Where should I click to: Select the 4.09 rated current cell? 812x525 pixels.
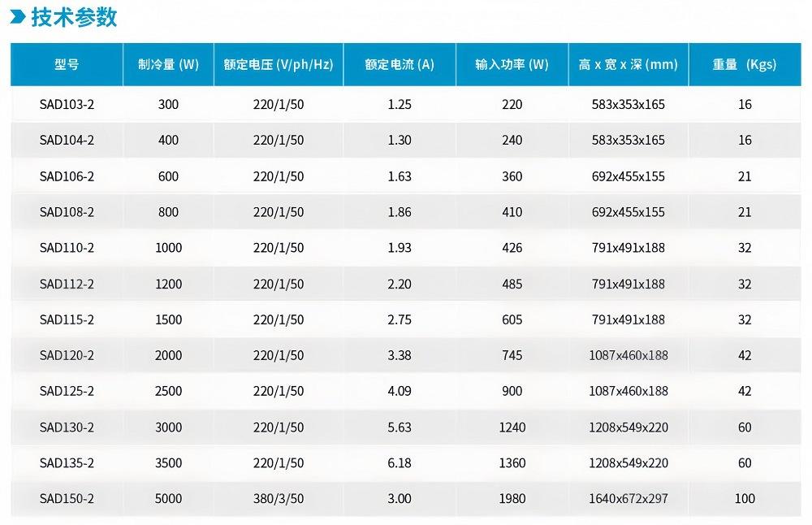tap(400, 391)
